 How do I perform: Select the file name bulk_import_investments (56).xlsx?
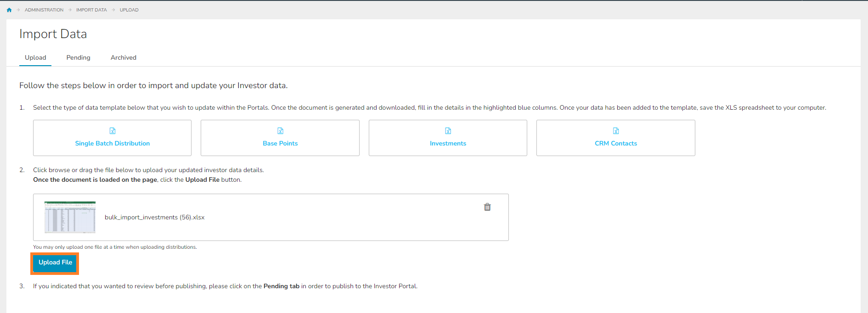pos(155,218)
